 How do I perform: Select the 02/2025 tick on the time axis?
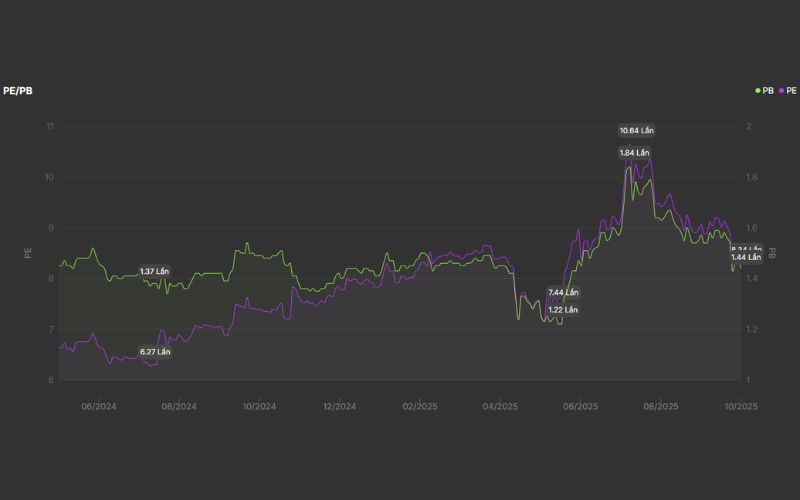pyautogui.click(x=420, y=407)
